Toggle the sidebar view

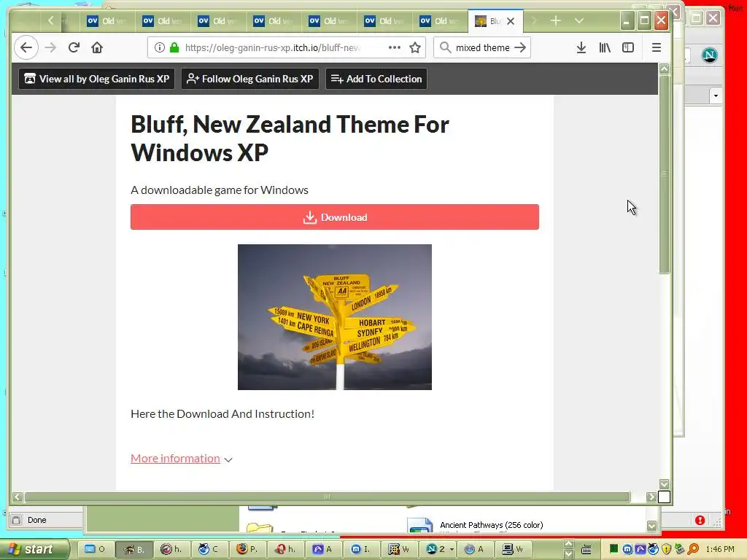tap(628, 47)
